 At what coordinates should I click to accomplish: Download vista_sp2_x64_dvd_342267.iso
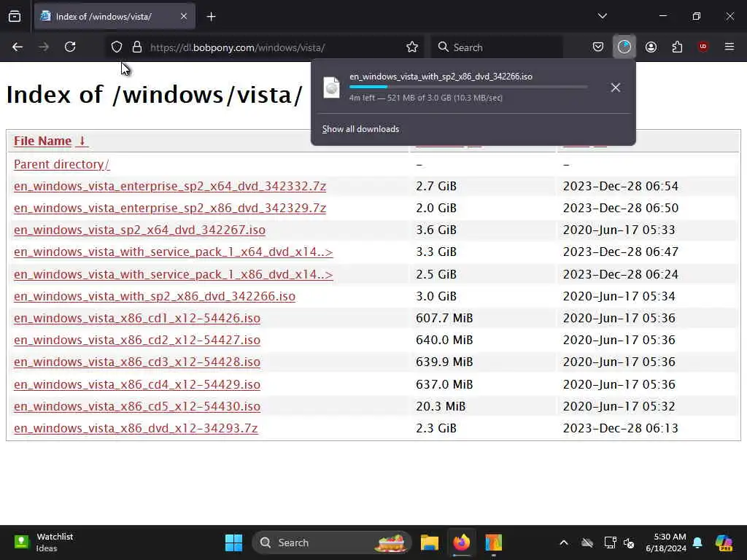tap(139, 230)
